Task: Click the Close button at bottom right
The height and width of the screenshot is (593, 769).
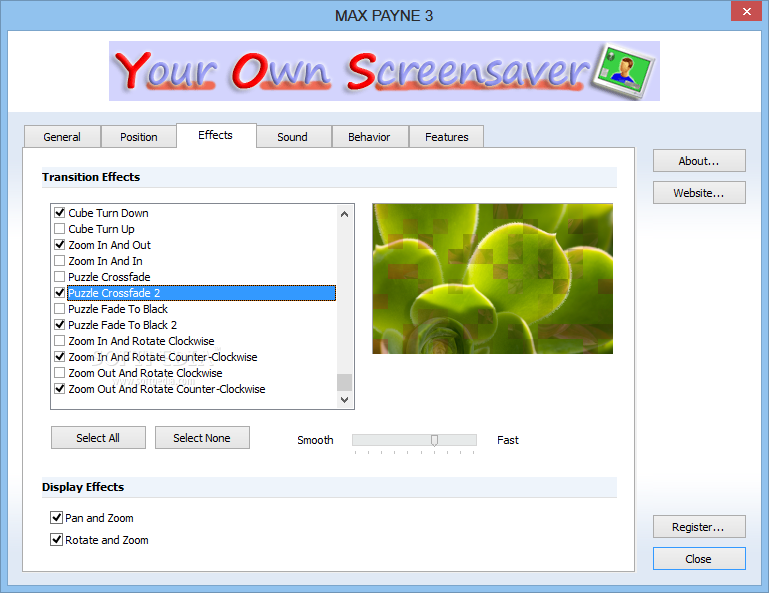Action: [699, 559]
